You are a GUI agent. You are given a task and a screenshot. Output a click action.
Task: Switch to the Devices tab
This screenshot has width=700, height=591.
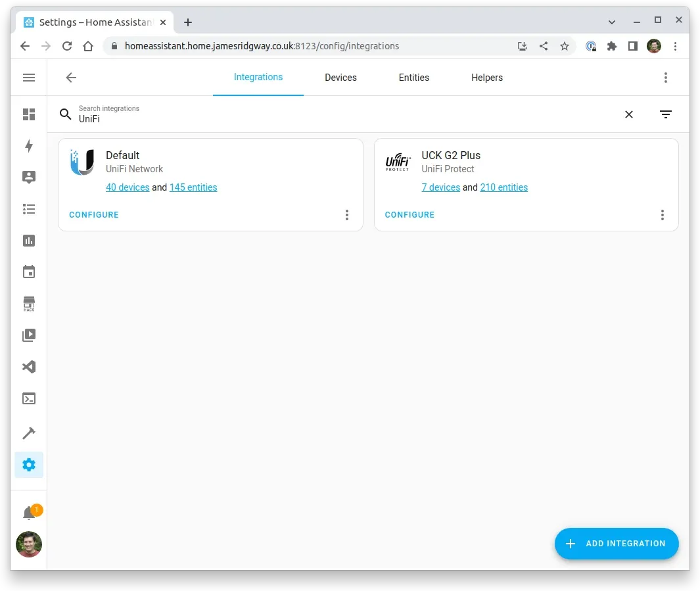click(x=340, y=77)
